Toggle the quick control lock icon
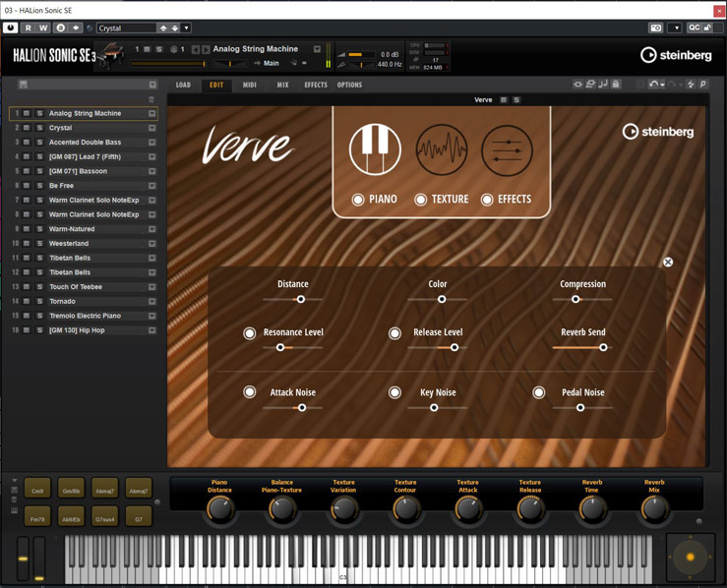The width and height of the screenshot is (727, 588). point(707,28)
